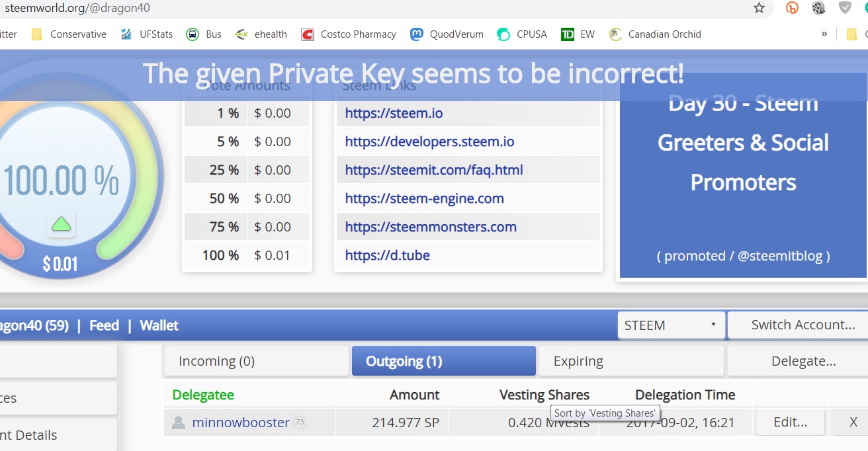Click the $ 0.01 value under the gauge
The image size is (868, 451).
60,265
